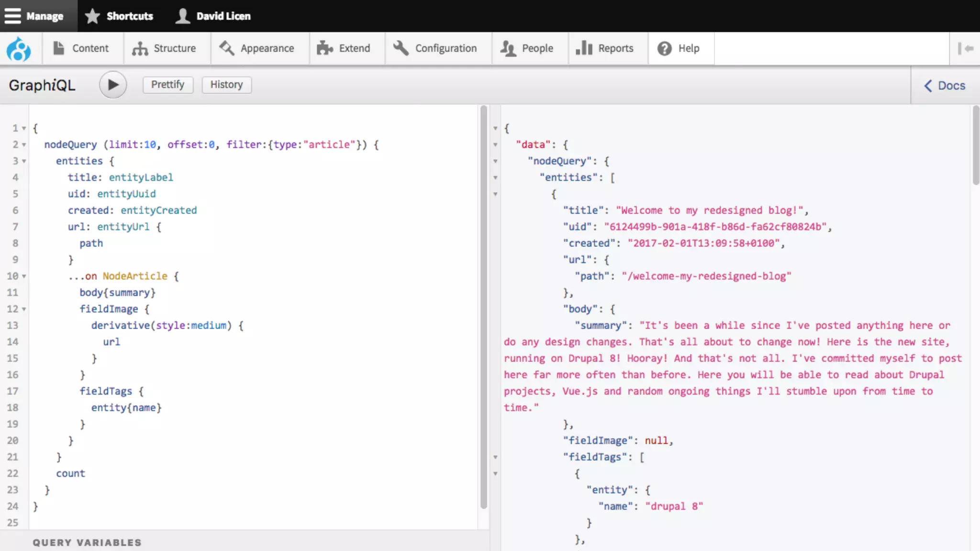Toggle toolbar orientation via right-edge arrow icon

pyautogui.click(x=965, y=48)
